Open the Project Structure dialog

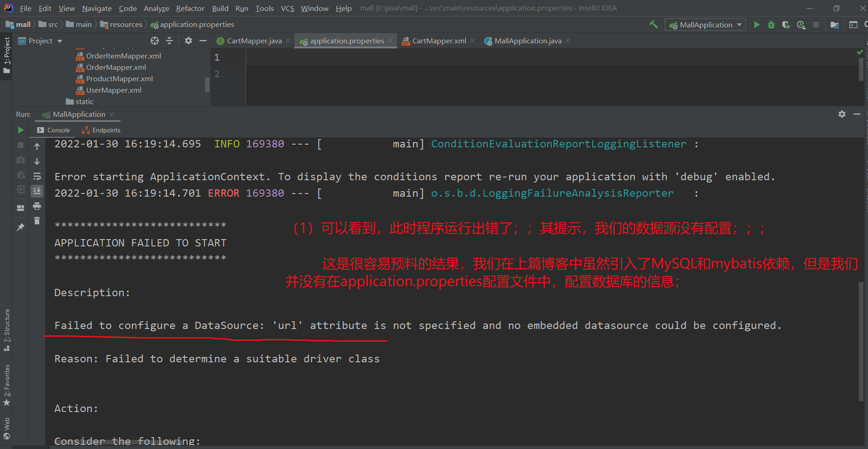[835, 25]
